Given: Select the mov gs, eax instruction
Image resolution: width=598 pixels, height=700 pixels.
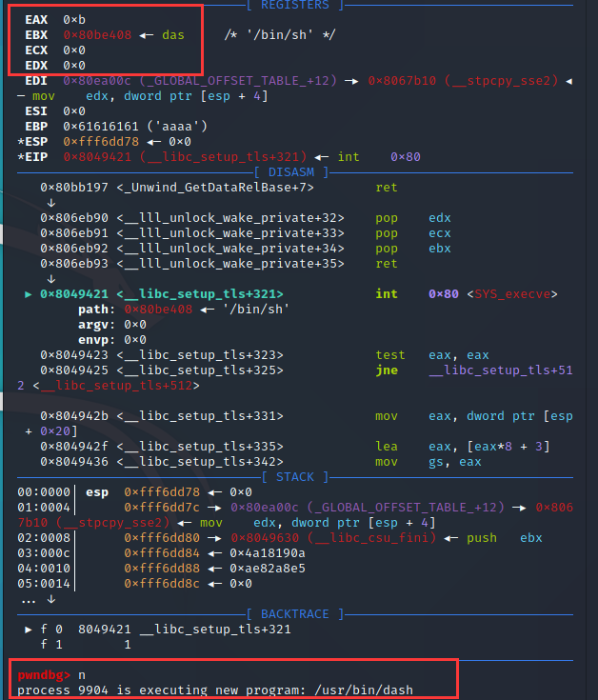Looking at the screenshot, I should point(429,462).
